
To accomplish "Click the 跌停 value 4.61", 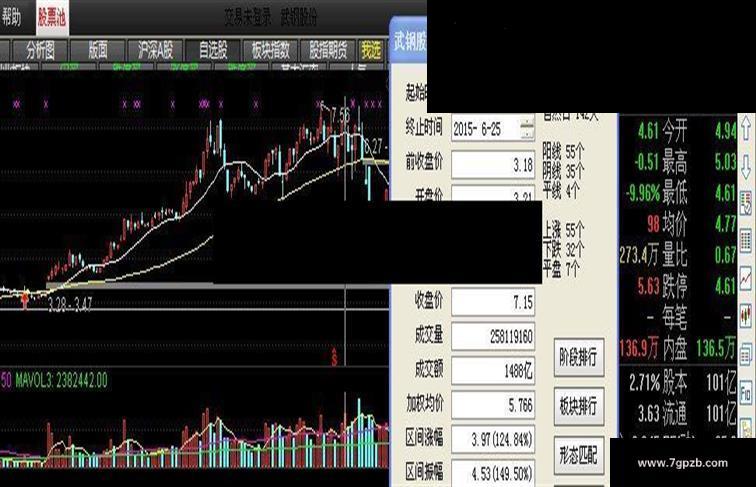I will coord(725,286).
